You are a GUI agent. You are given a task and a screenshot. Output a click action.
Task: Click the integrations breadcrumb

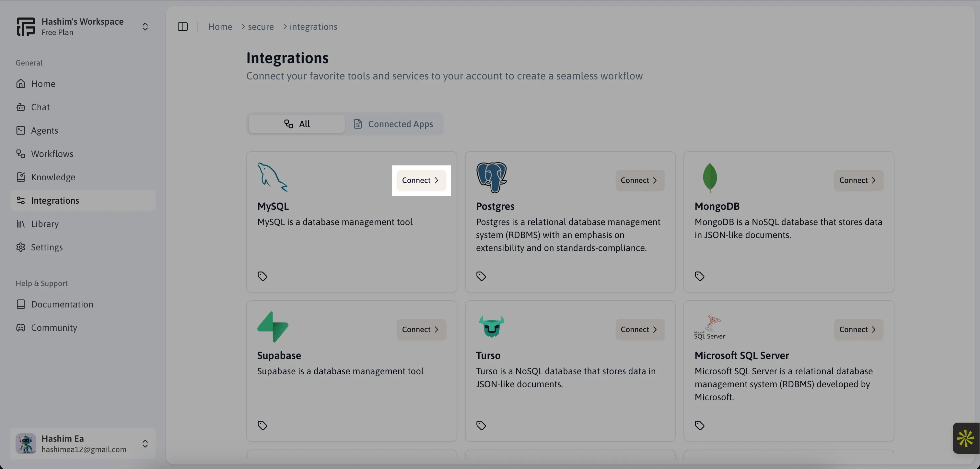313,27
